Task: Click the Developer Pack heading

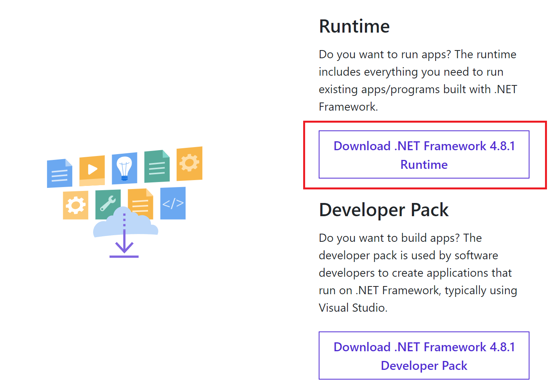Action: 384,210
